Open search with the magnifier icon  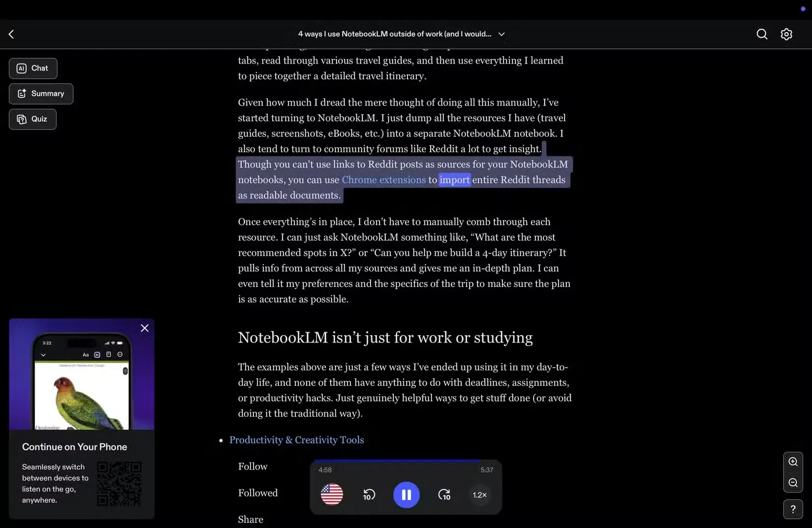762,34
